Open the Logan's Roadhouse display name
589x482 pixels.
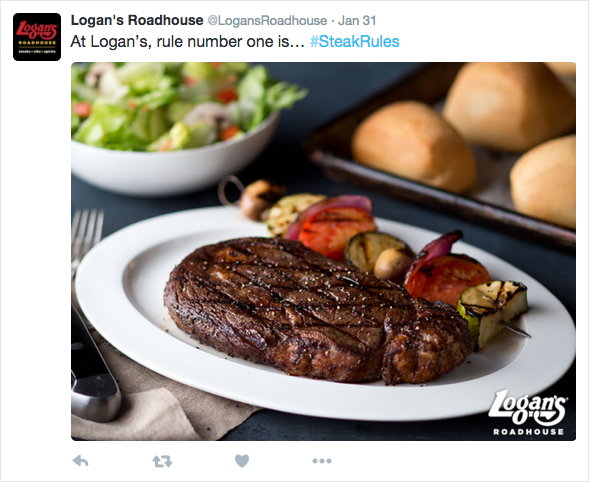click(137, 20)
